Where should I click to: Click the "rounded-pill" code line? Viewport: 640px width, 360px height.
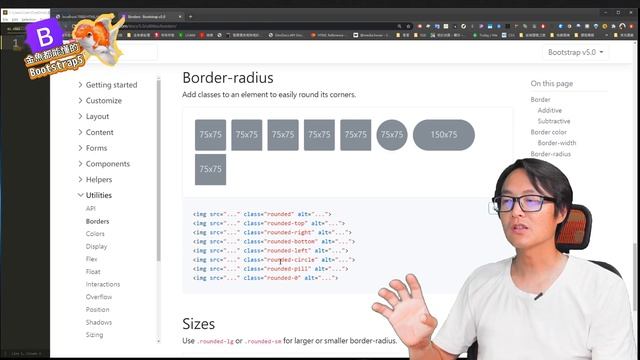click(271, 269)
